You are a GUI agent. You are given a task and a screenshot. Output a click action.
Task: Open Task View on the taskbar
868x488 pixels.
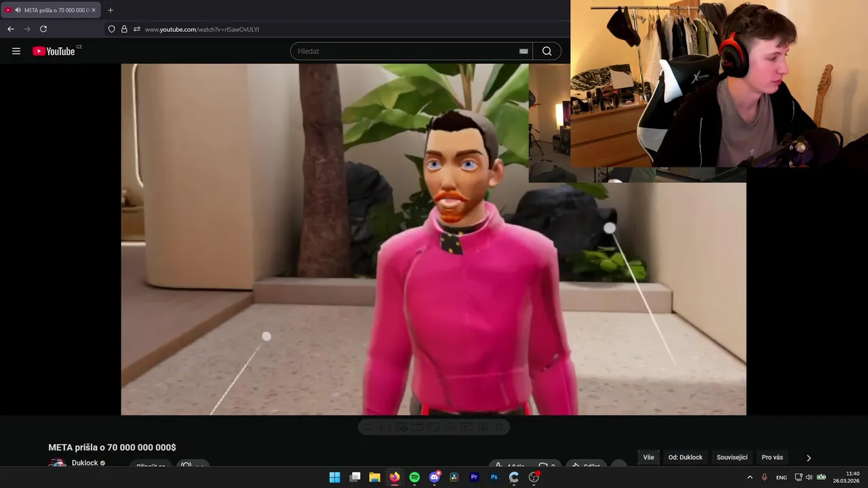(x=355, y=477)
